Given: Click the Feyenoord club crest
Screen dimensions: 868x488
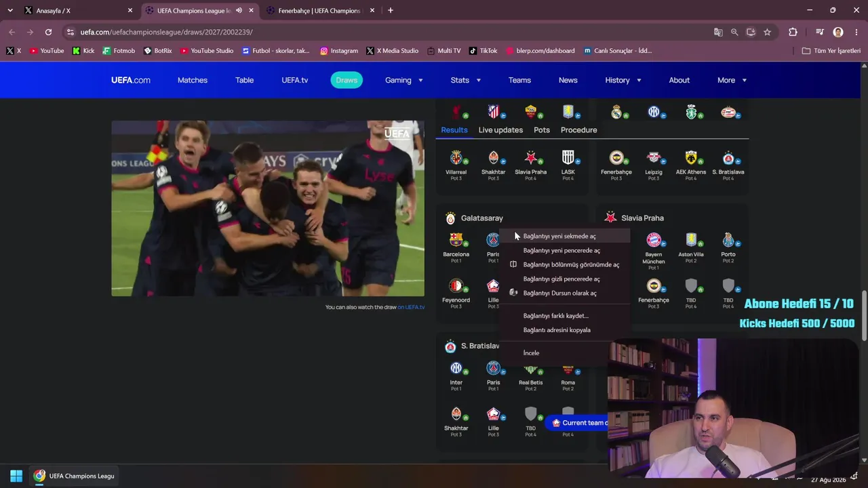Looking at the screenshot, I should (x=456, y=286).
